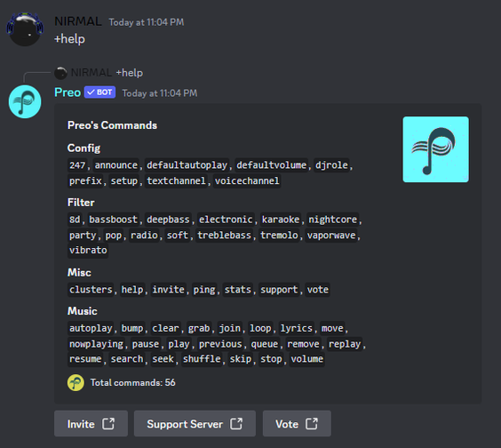Click the nowplaying music command tag

coord(96,344)
